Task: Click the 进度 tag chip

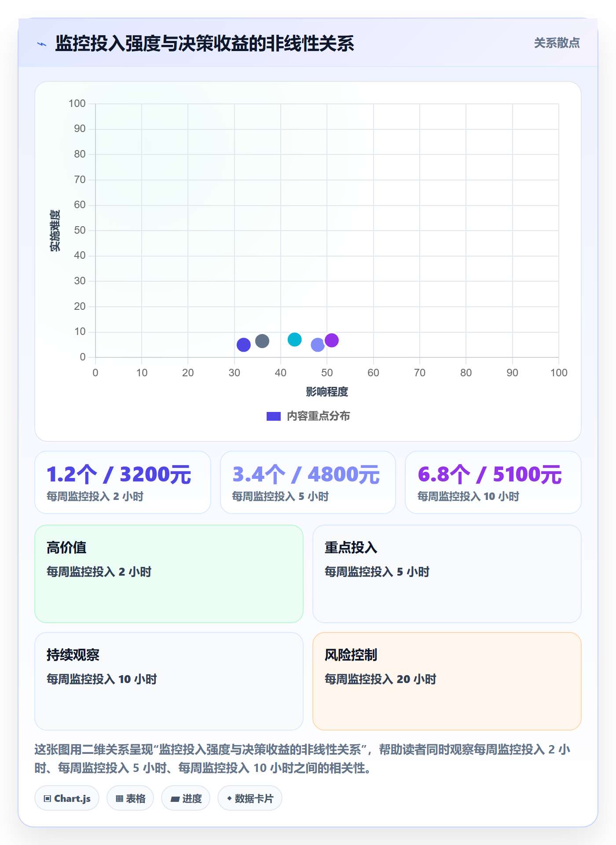Action: click(186, 798)
